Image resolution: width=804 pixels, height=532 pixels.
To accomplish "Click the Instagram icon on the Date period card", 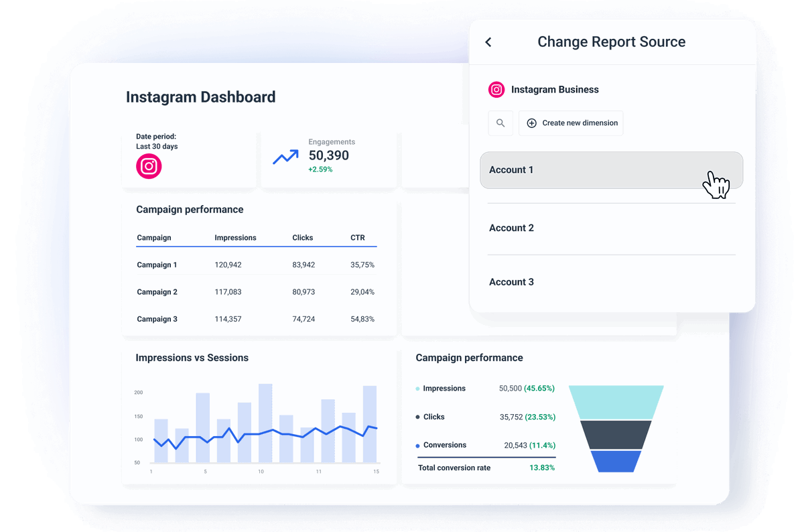I will click(x=149, y=167).
